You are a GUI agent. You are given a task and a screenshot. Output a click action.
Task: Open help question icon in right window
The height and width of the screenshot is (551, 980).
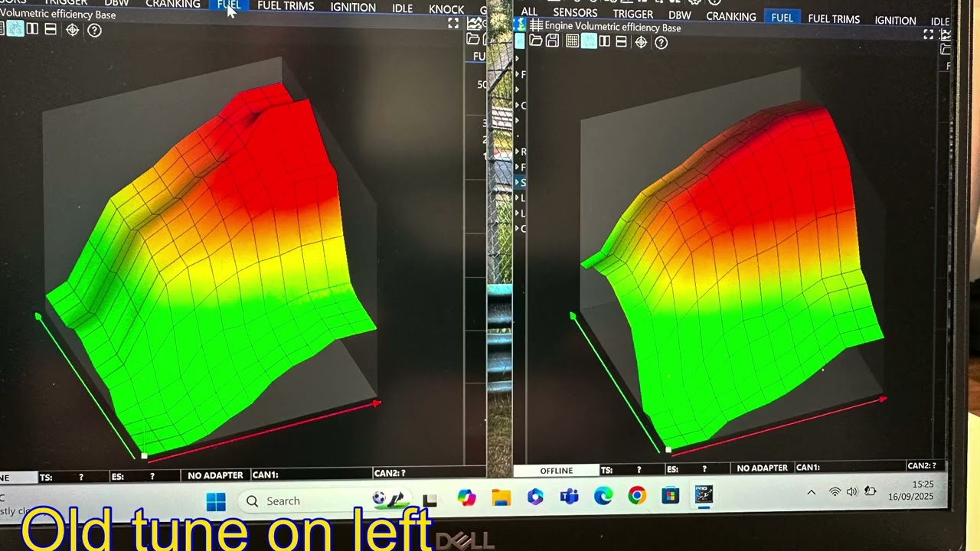[x=661, y=43]
